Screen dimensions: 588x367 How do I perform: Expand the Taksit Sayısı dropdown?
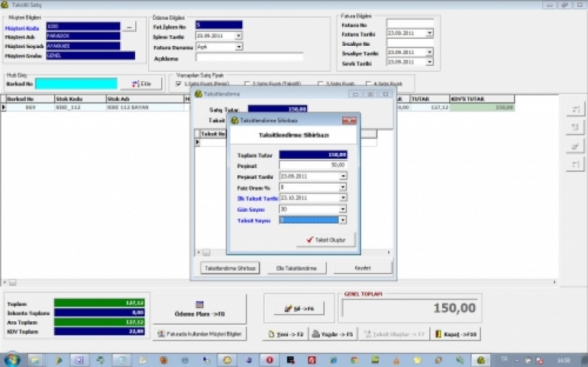(x=343, y=219)
